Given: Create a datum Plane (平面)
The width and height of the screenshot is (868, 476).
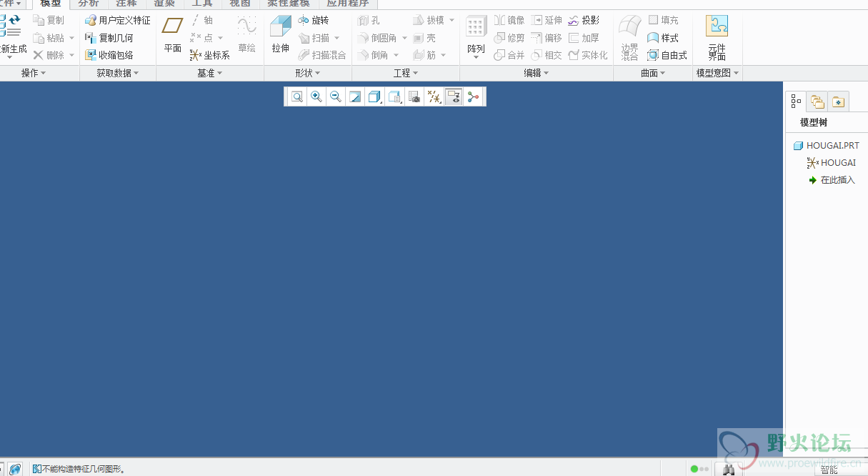Looking at the screenshot, I should [x=173, y=35].
